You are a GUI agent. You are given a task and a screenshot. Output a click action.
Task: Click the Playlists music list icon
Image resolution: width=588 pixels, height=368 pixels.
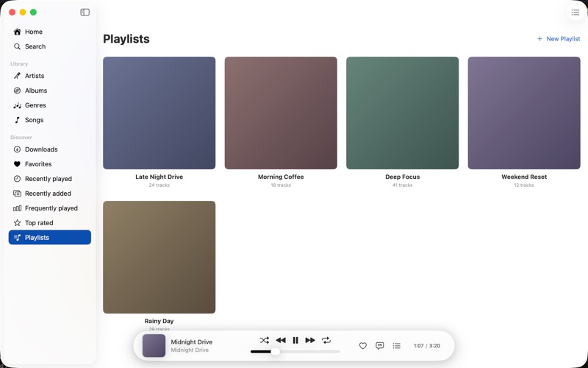[x=17, y=237]
